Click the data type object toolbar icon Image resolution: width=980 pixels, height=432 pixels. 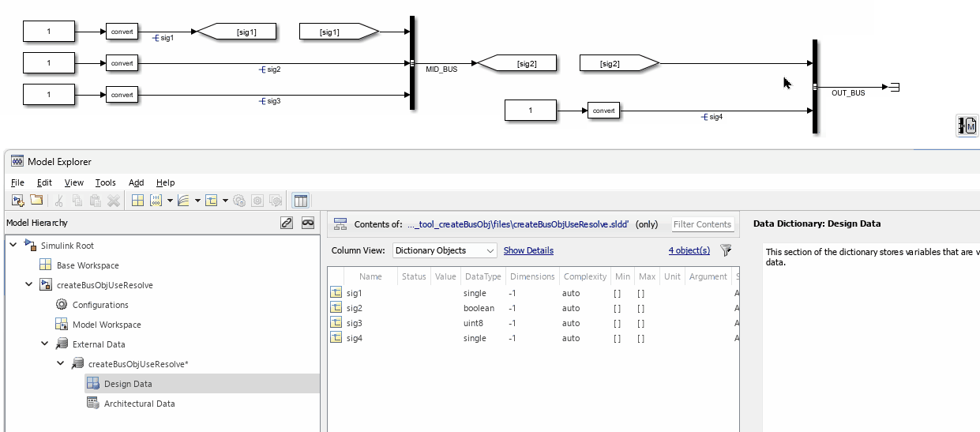[211, 201]
